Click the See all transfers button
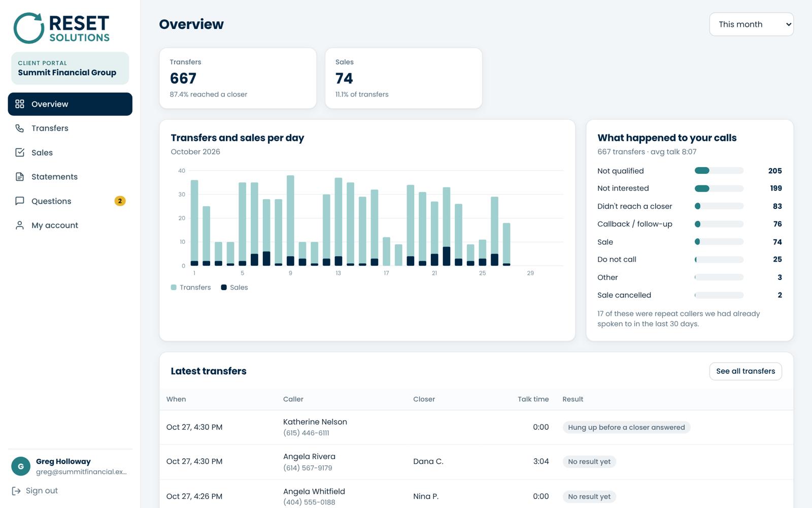Screen dimensions: 812x508 746,371
